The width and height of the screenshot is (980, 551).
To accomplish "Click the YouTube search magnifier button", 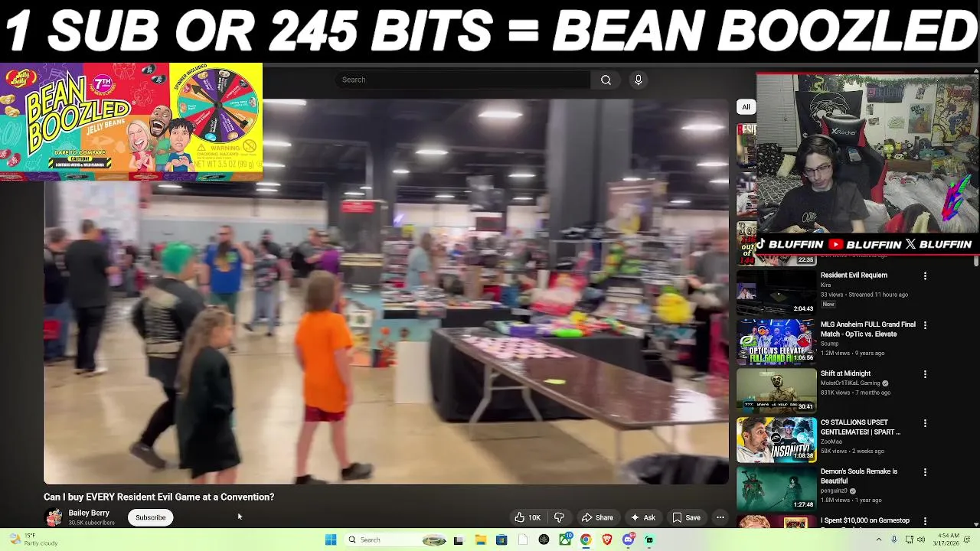I will (606, 80).
